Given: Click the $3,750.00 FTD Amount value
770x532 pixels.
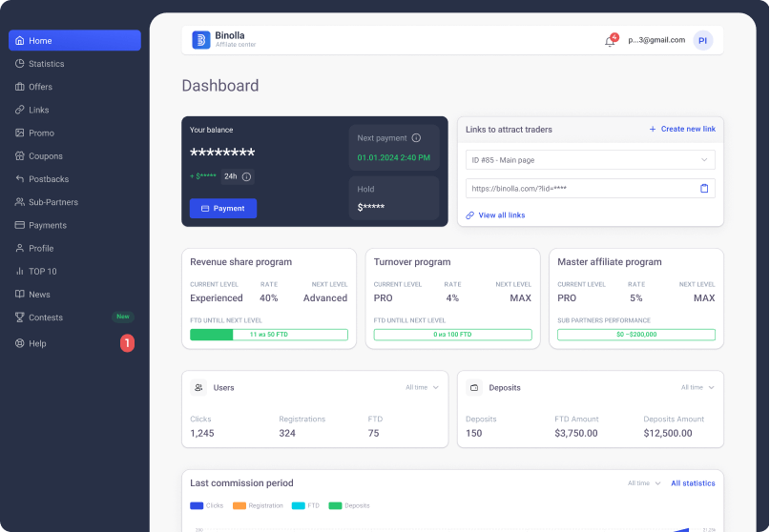Looking at the screenshot, I should pos(576,433).
